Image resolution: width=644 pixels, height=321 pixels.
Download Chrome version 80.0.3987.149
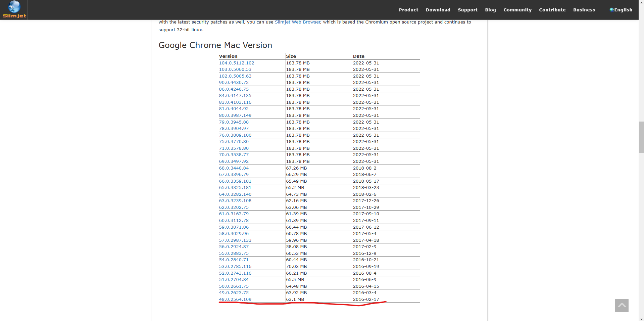tap(235, 116)
